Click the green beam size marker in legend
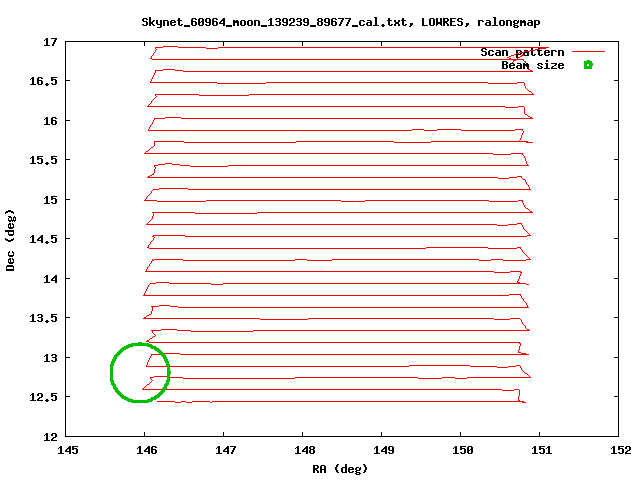The image size is (640, 480). (x=588, y=65)
